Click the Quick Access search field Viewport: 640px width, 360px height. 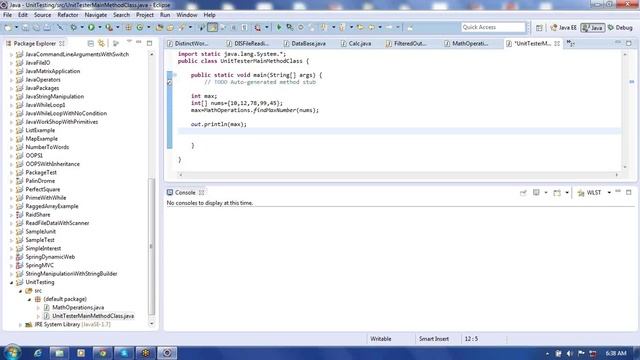pyautogui.click(x=493, y=27)
